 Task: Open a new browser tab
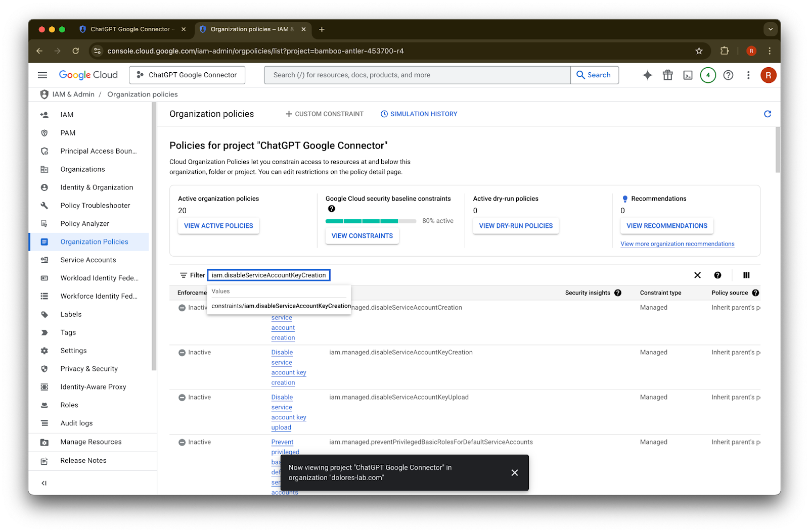[322, 29]
